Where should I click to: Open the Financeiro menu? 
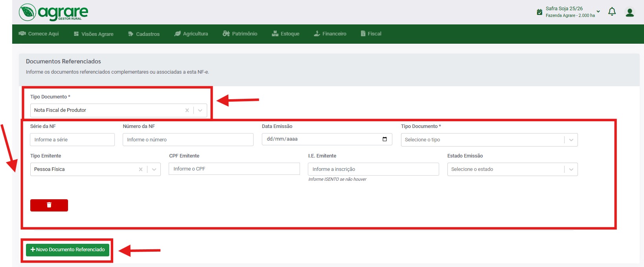330,34
